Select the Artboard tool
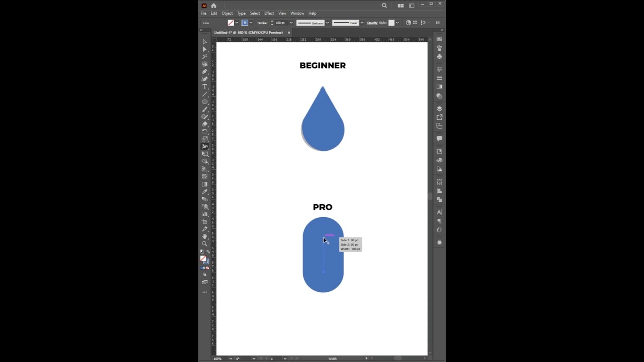 pyautogui.click(x=205, y=222)
